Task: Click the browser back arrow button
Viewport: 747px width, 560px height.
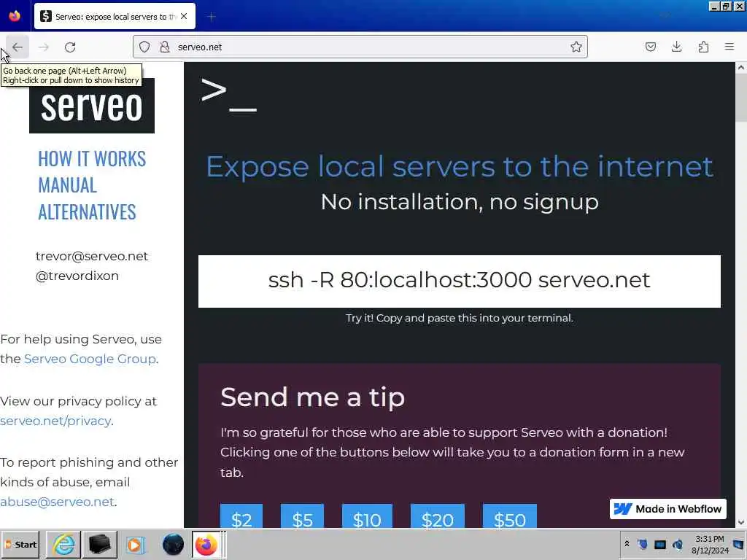Action: [18, 47]
